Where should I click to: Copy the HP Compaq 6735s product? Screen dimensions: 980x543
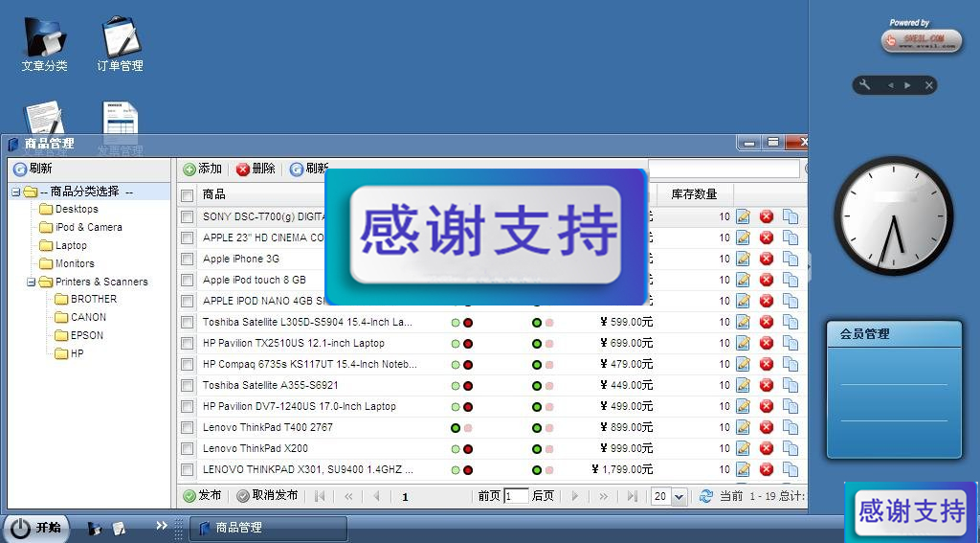pyautogui.click(x=791, y=364)
